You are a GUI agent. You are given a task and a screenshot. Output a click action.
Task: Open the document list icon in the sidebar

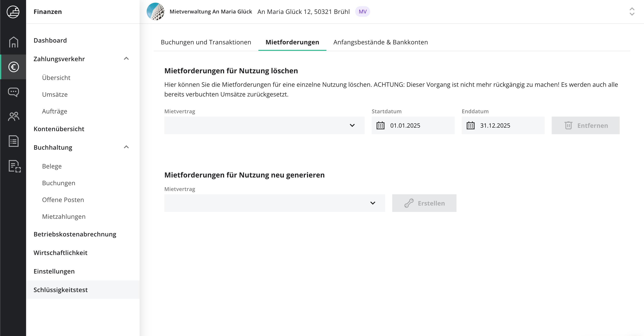(x=13, y=141)
